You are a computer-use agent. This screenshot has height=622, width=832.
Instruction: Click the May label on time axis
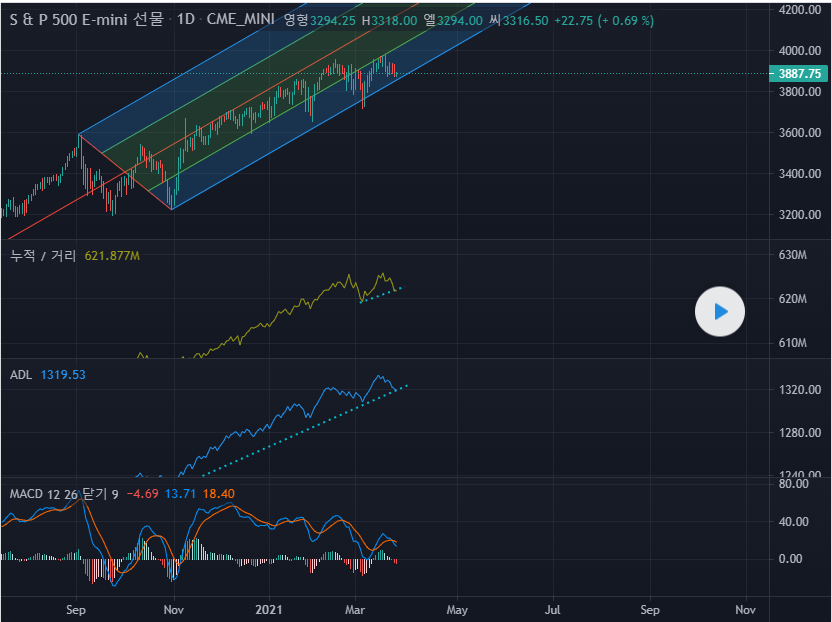click(456, 608)
